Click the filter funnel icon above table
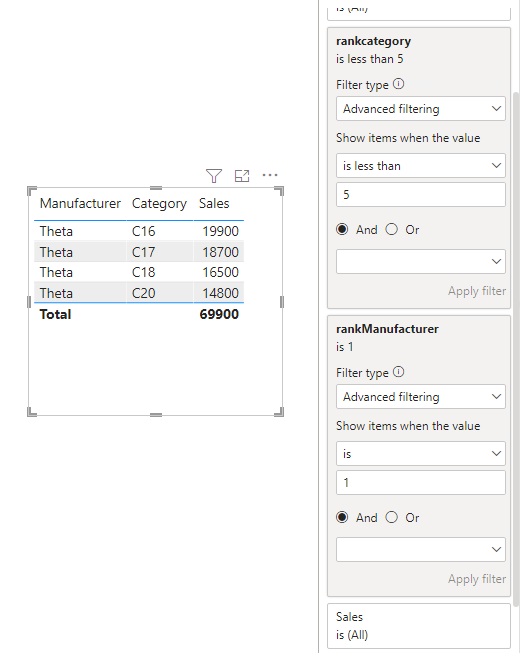The width and height of the screenshot is (520, 653). point(214,176)
